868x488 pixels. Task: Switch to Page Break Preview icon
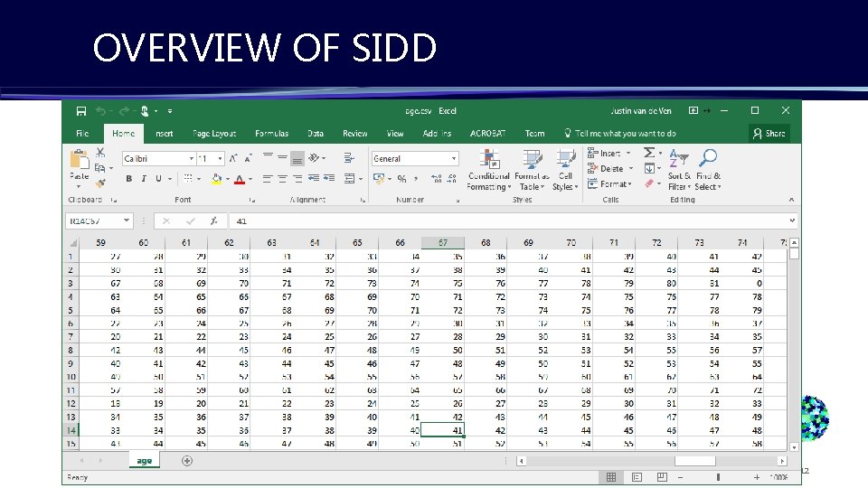[x=662, y=477]
